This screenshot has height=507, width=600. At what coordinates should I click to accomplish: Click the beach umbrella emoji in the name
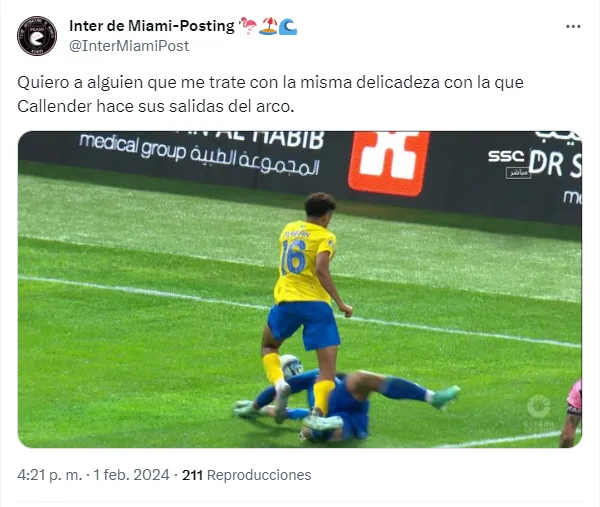tap(268, 26)
